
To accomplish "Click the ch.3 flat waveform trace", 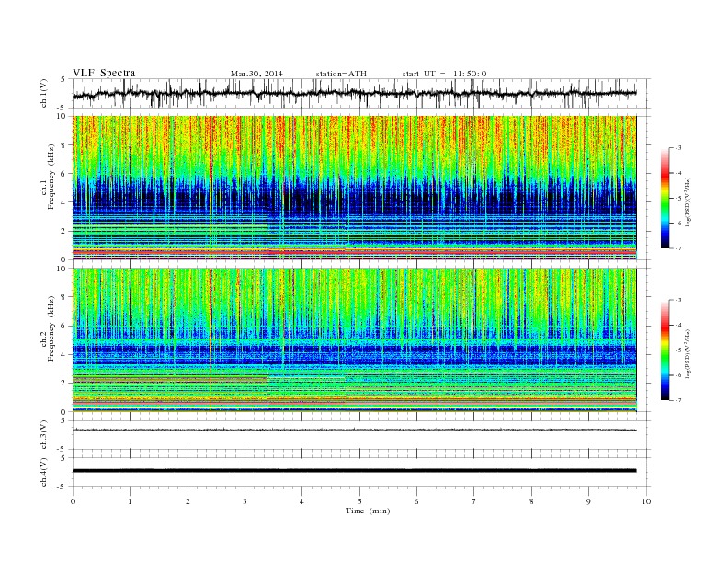I will pos(354,430).
